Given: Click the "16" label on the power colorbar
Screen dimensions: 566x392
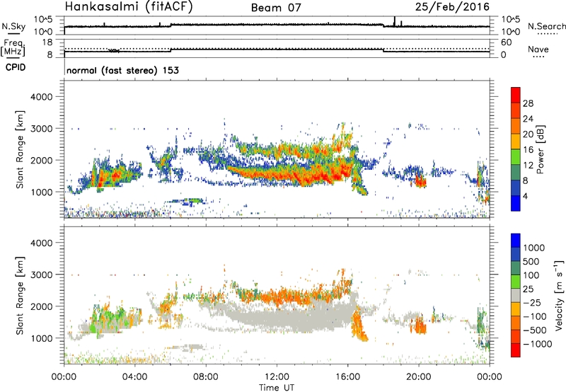Looking at the screenshot, I should pyautogui.click(x=528, y=150).
